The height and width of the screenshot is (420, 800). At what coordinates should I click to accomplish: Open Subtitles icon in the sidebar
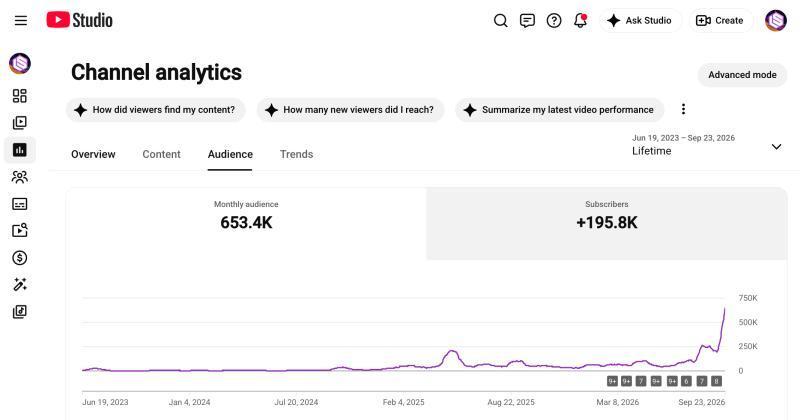20,204
